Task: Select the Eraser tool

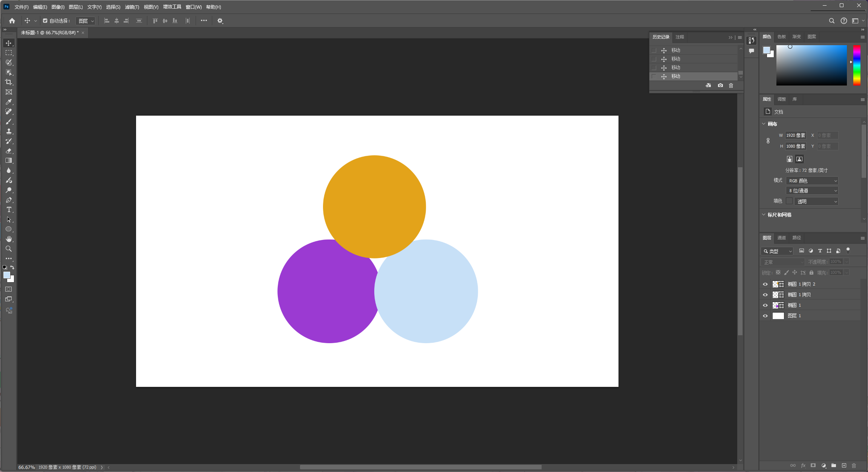Action: coord(9,151)
